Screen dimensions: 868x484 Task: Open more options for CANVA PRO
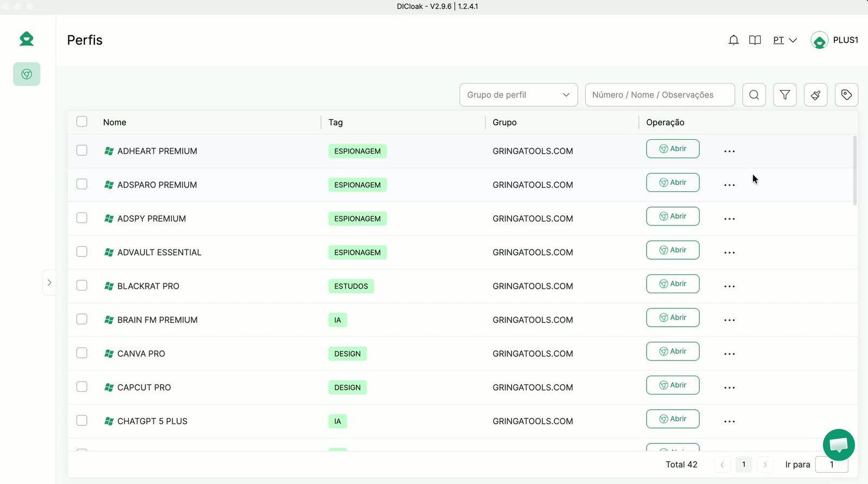point(730,354)
